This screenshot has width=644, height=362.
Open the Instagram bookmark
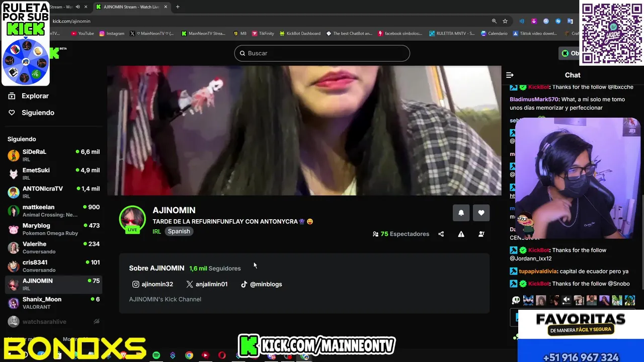112,34
